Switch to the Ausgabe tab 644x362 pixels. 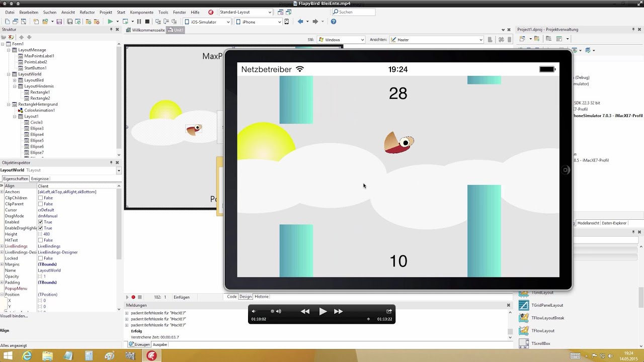[159, 344]
